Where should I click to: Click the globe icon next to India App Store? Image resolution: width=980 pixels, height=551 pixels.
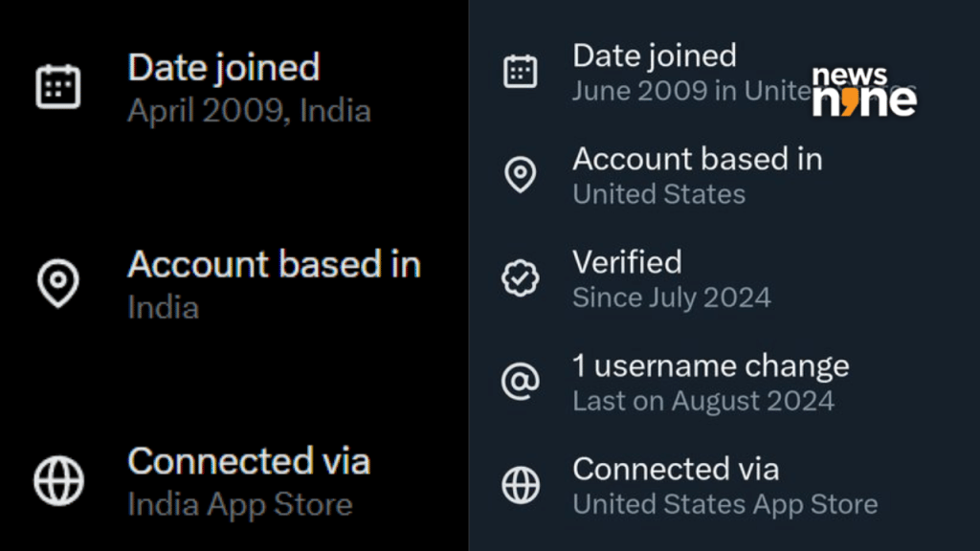click(x=57, y=479)
